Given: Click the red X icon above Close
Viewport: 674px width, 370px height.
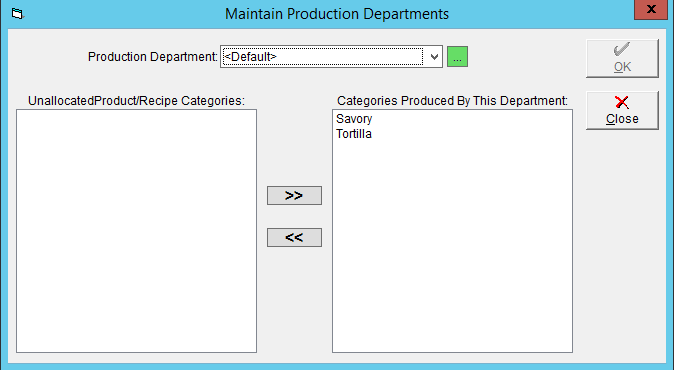Looking at the screenshot, I should click(x=622, y=102).
